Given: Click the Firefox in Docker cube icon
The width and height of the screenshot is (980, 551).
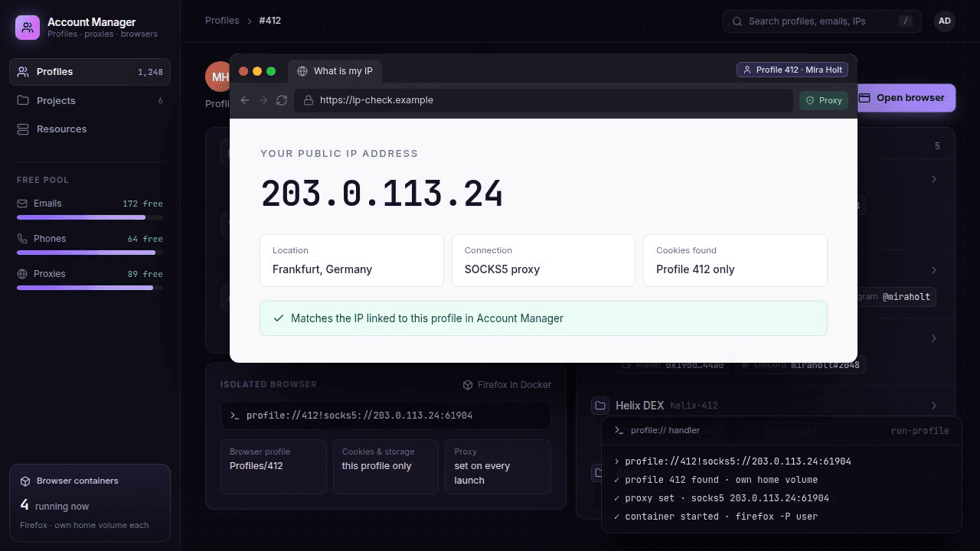Looking at the screenshot, I should coord(468,385).
